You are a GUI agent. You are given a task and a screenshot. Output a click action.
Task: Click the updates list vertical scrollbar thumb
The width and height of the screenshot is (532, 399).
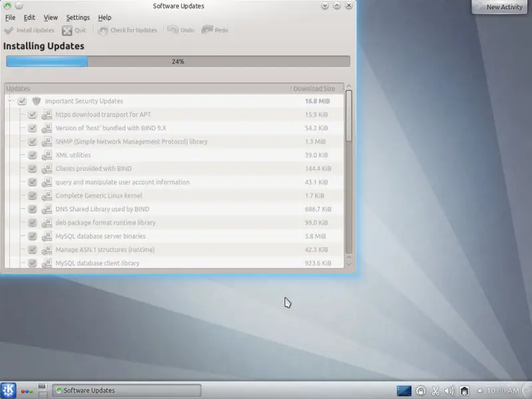(348, 116)
